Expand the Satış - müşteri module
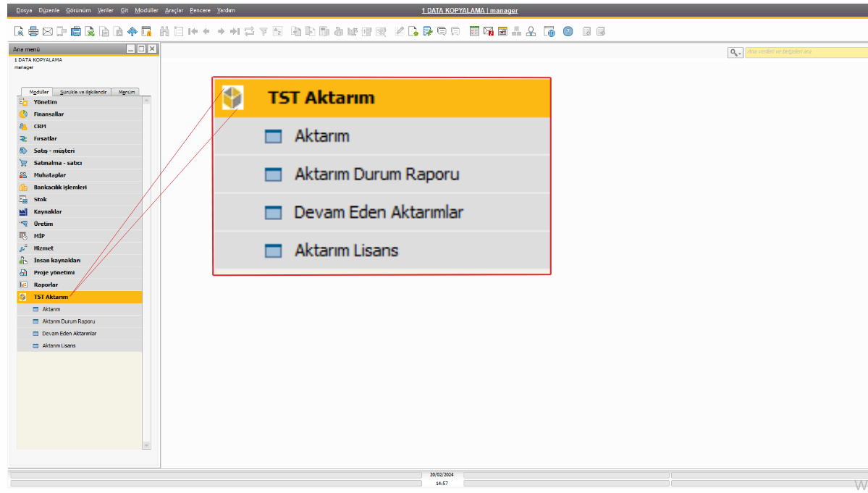868x493 pixels. [x=54, y=151]
